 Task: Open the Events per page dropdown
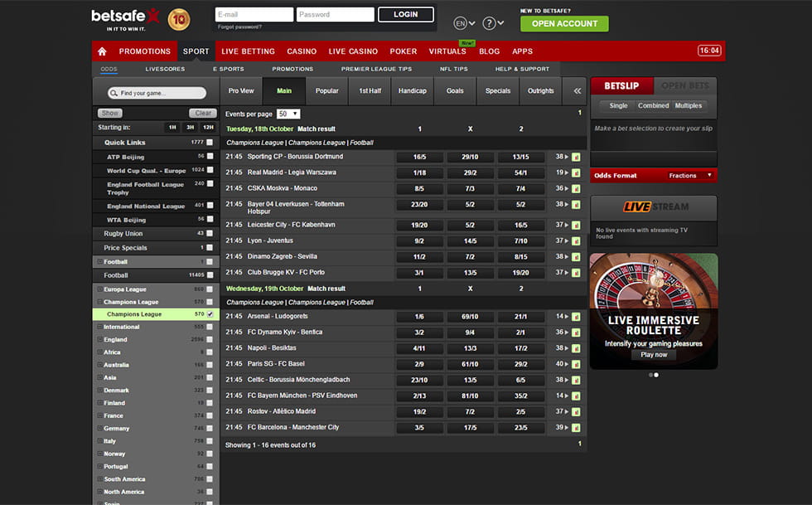click(x=288, y=114)
